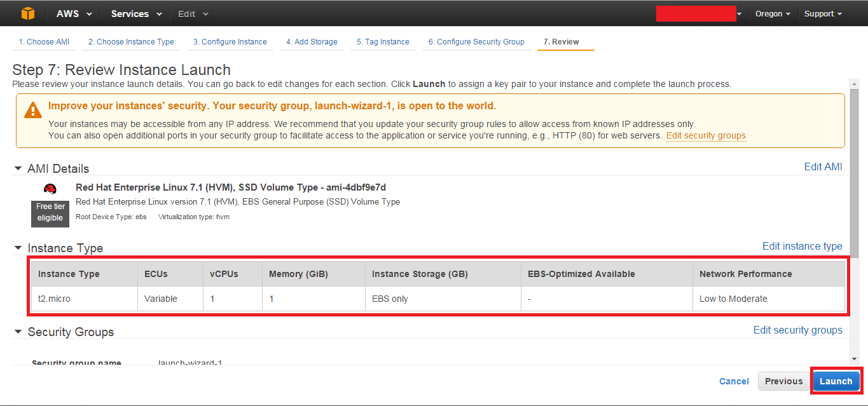Open the Support dropdown menu
This screenshot has width=868, height=406.
point(823,13)
